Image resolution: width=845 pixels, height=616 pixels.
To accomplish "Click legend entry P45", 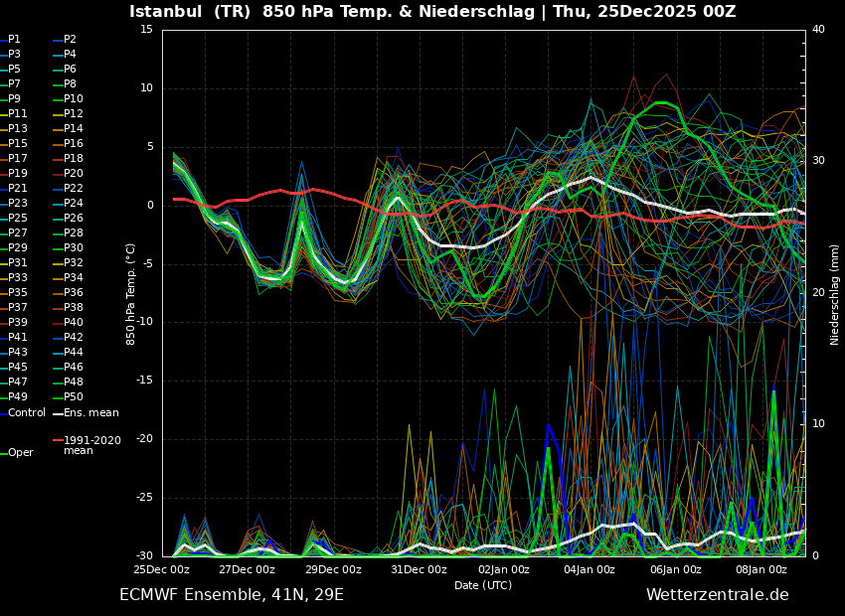I will click(x=14, y=368).
